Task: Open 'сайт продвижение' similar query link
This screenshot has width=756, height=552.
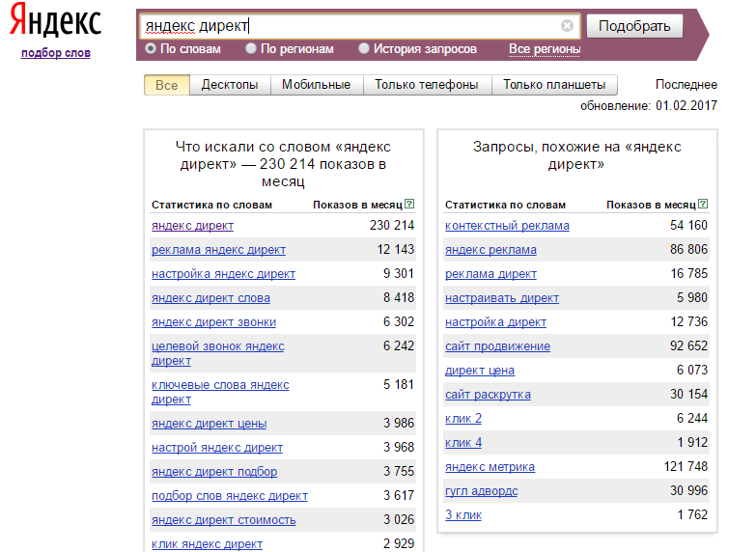Action: [497, 346]
